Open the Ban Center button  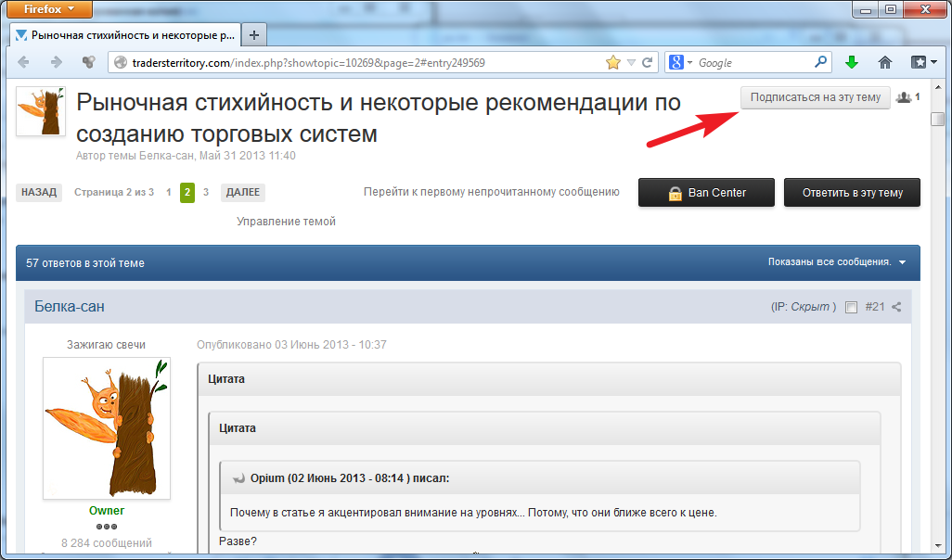(x=706, y=192)
